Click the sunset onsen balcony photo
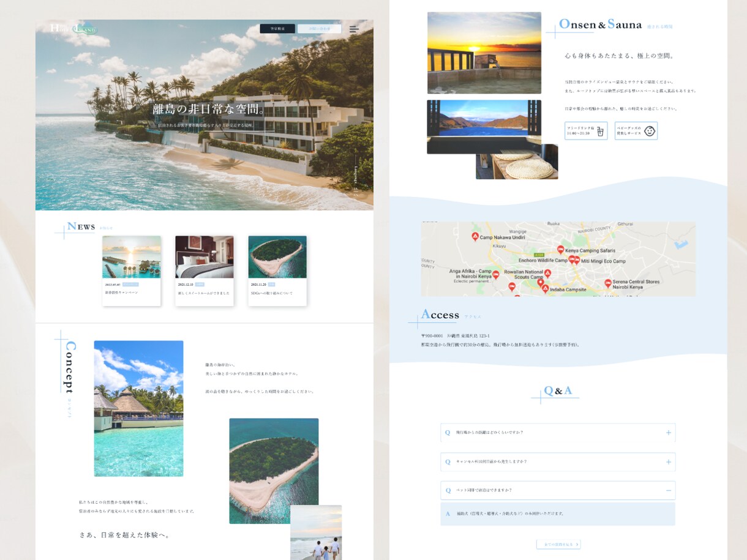Screen dimensions: 747x560 (x=484, y=53)
